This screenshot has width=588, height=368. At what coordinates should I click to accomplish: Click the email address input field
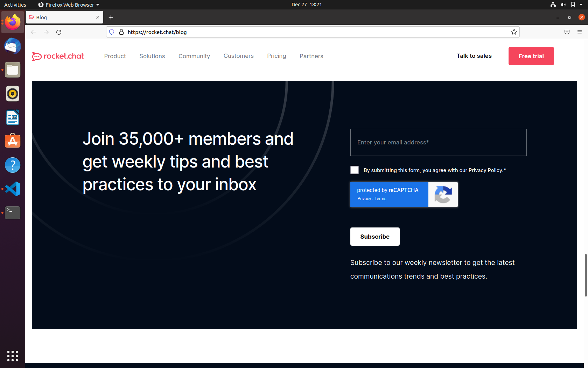point(438,142)
